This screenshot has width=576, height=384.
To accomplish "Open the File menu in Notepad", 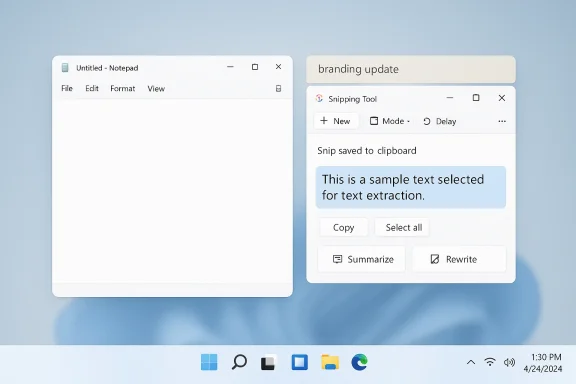I will coord(67,89).
